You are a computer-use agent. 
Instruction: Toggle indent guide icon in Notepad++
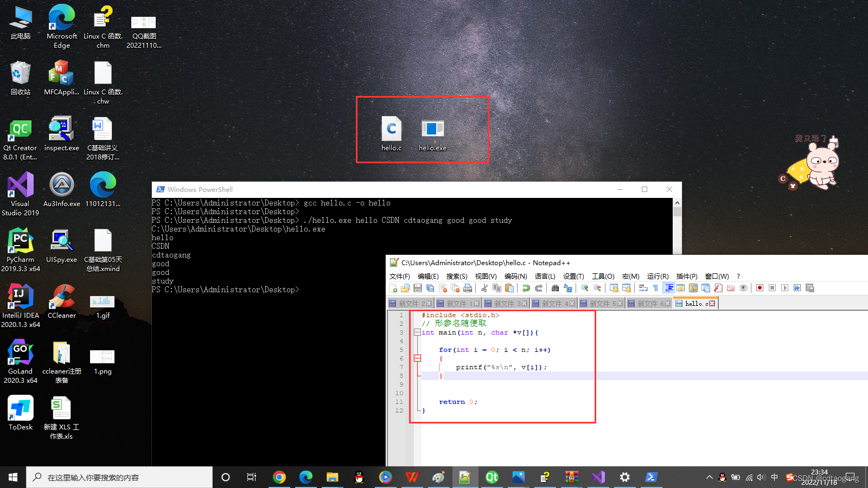click(669, 288)
